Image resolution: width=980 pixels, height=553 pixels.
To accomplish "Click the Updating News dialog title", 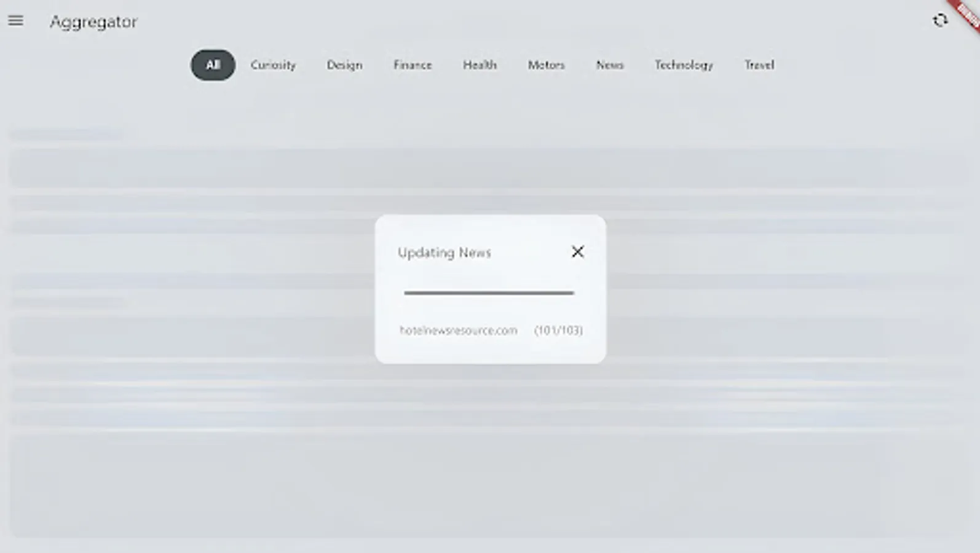I will 444,253.
